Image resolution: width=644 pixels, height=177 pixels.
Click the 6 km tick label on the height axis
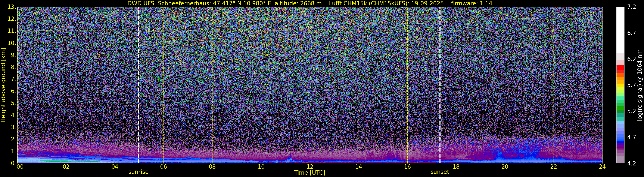[x=13, y=91]
